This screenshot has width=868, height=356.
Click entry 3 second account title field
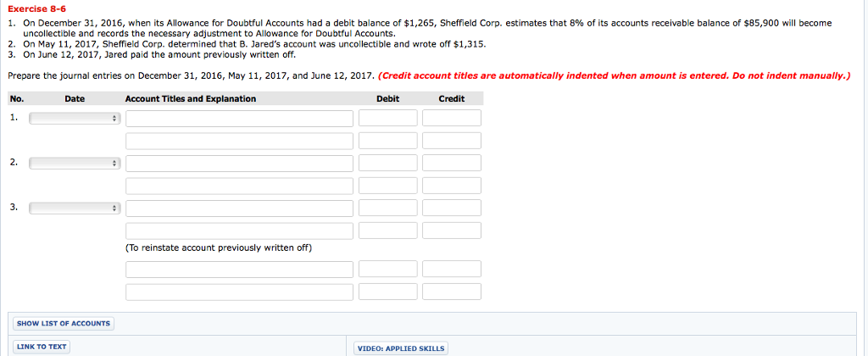(x=240, y=231)
